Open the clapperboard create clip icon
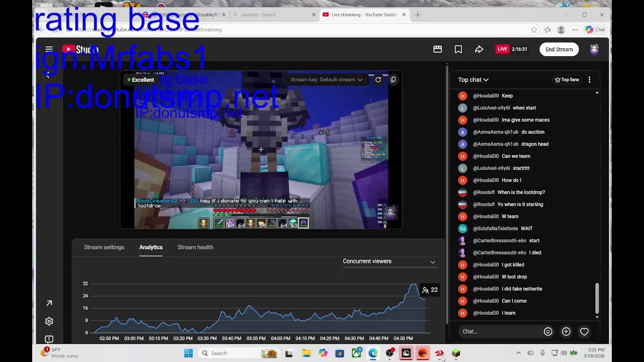Viewport: 644px width, 362px height. [x=438, y=49]
